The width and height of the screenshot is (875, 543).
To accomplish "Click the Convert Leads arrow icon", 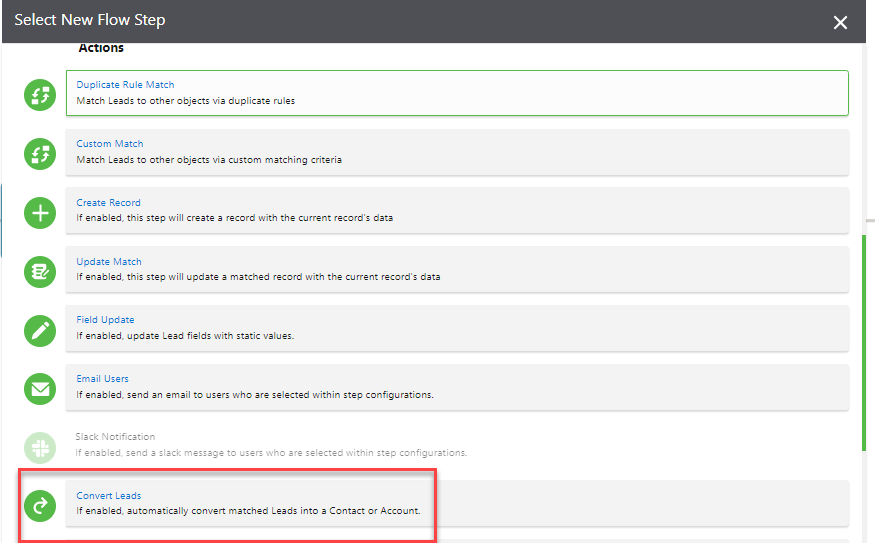I will (40, 506).
